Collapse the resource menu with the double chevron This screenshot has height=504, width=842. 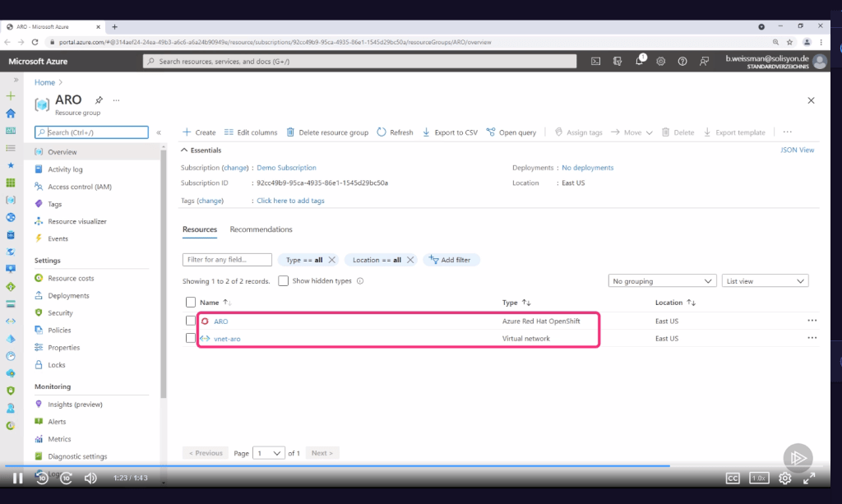click(159, 132)
